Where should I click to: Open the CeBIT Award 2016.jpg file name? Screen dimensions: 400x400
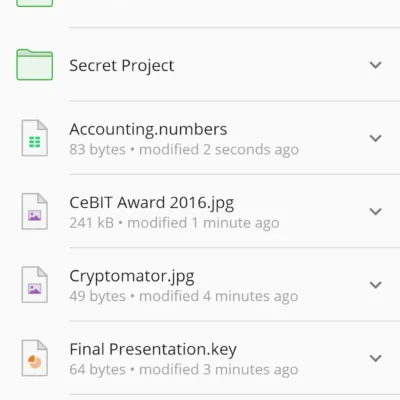coord(152,203)
